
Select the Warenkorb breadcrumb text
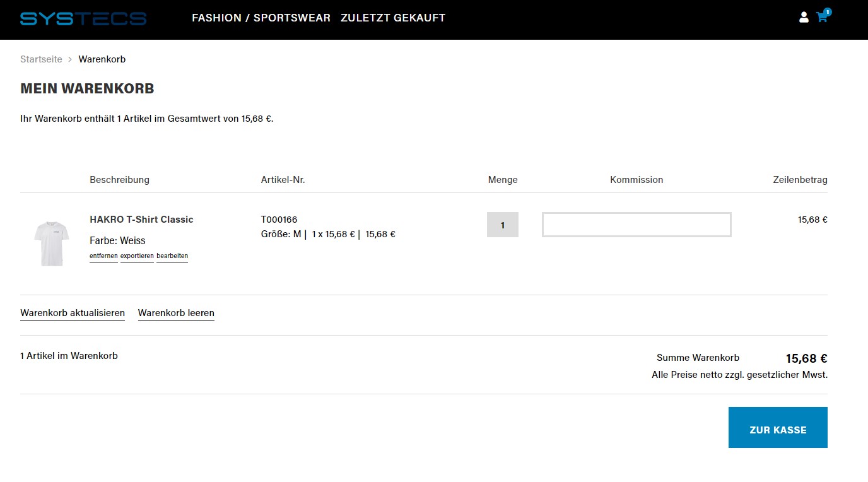click(x=102, y=59)
